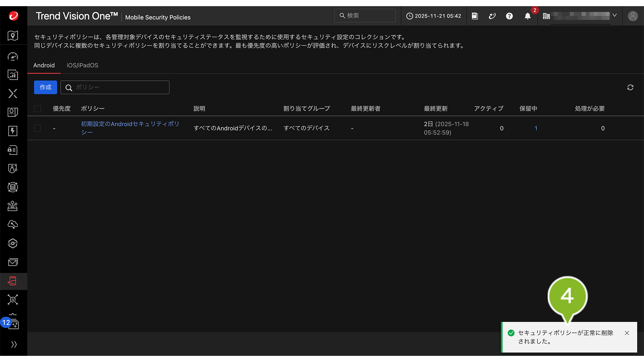Expand the sidebar navigation with double chevron
The height and width of the screenshot is (362, 644).
pyautogui.click(x=14, y=344)
